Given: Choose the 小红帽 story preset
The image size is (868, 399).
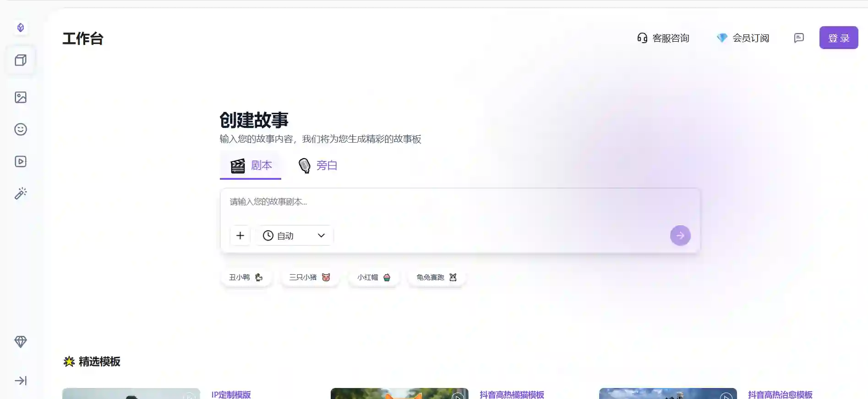Looking at the screenshot, I should (x=374, y=277).
